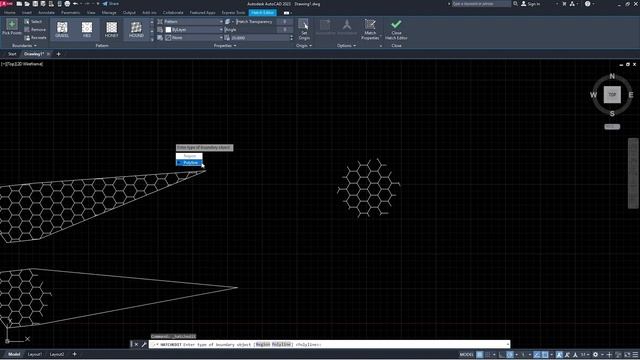
Task: Expand the hatch pattern gallery
Action: point(152,40)
